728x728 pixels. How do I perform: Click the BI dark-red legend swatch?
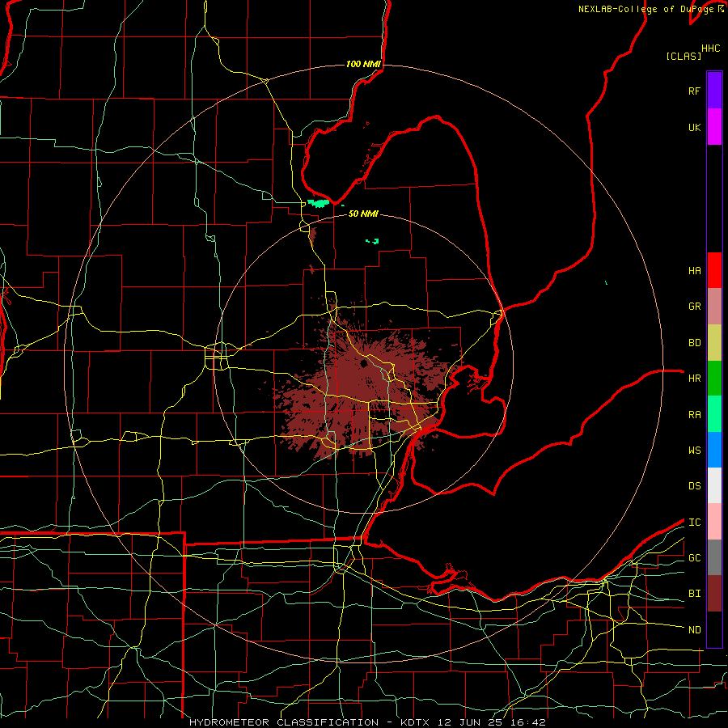(714, 594)
